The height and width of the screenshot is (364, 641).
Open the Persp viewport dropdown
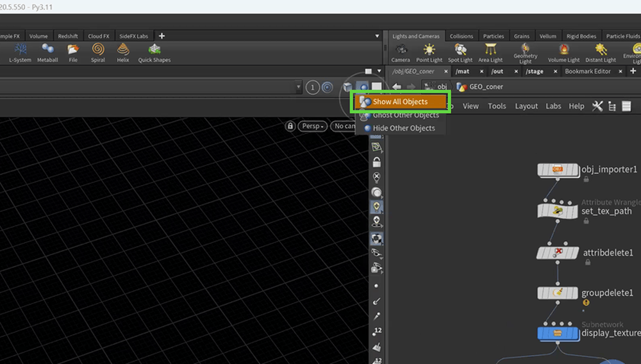[x=312, y=126]
